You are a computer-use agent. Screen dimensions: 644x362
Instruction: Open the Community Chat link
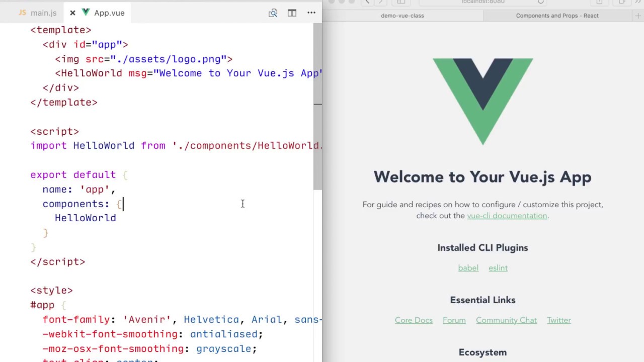pyautogui.click(x=506, y=320)
